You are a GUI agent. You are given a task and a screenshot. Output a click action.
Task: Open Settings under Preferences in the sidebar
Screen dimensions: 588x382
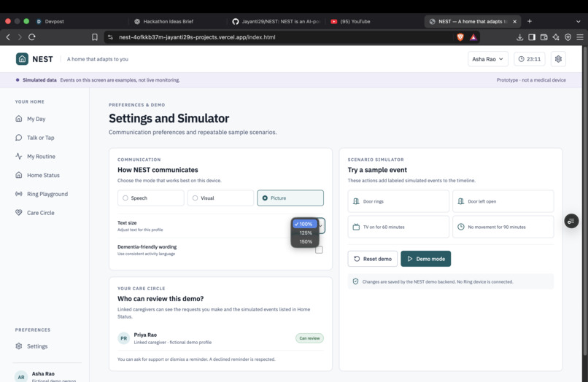point(37,346)
